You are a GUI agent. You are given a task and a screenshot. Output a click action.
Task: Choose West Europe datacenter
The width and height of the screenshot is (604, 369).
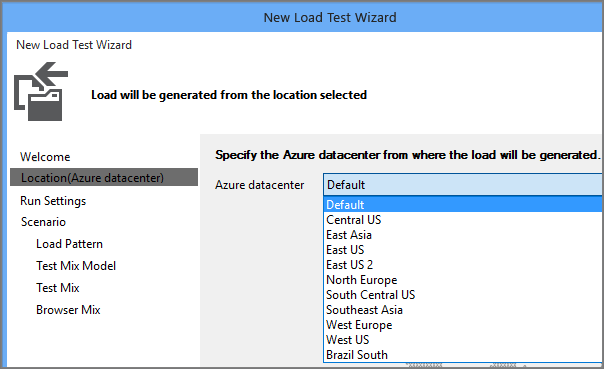click(x=463, y=325)
